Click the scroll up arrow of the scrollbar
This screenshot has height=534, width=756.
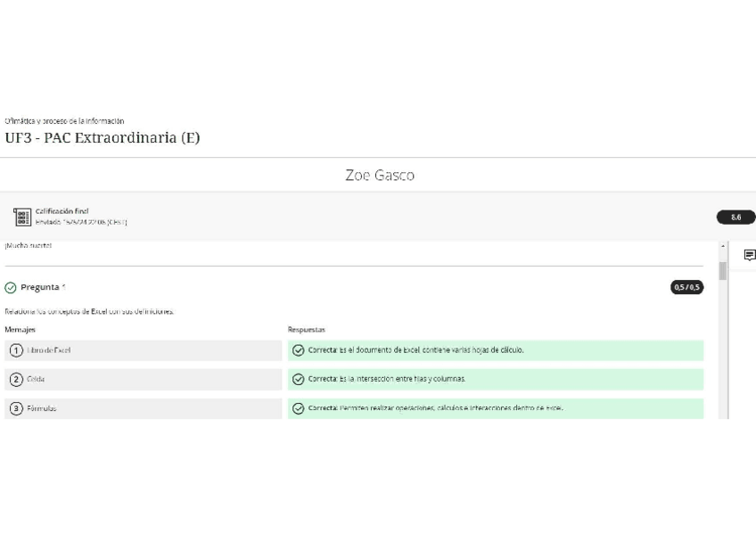click(x=723, y=246)
